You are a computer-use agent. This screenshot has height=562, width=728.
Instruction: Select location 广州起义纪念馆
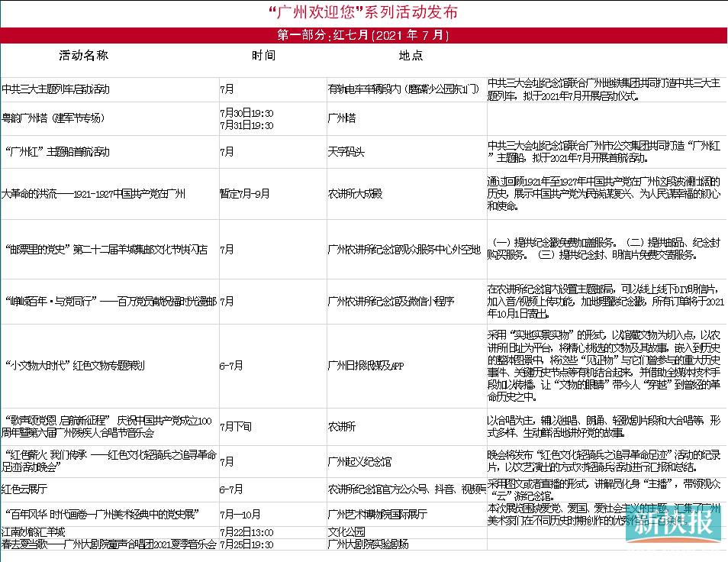coord(360,462)
